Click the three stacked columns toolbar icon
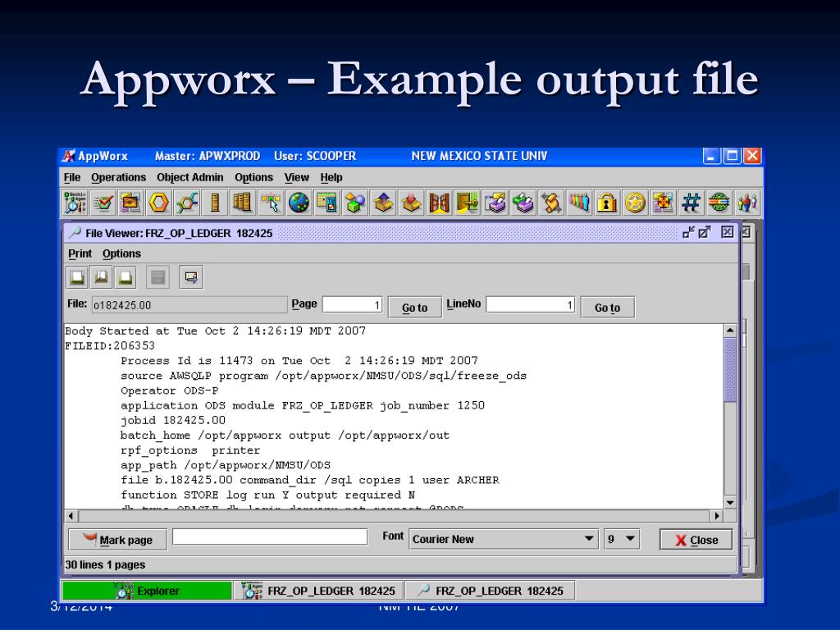The width and height of the screenshot is (840, 630). pos(243,203)
